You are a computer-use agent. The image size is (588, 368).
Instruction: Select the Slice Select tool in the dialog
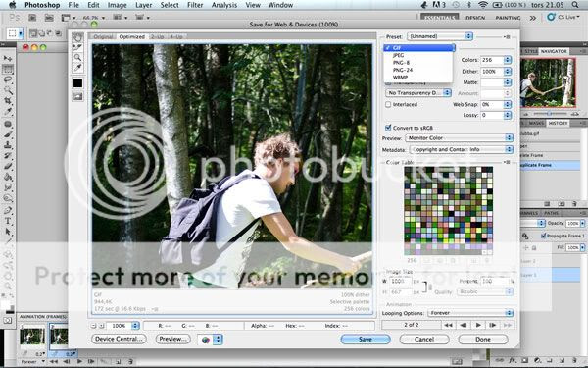77,47
